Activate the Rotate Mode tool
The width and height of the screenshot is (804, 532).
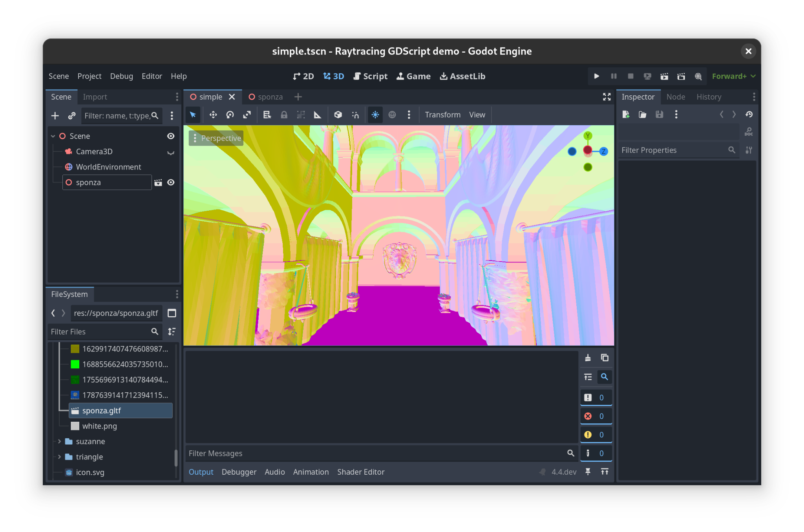(x=230, y=115)
